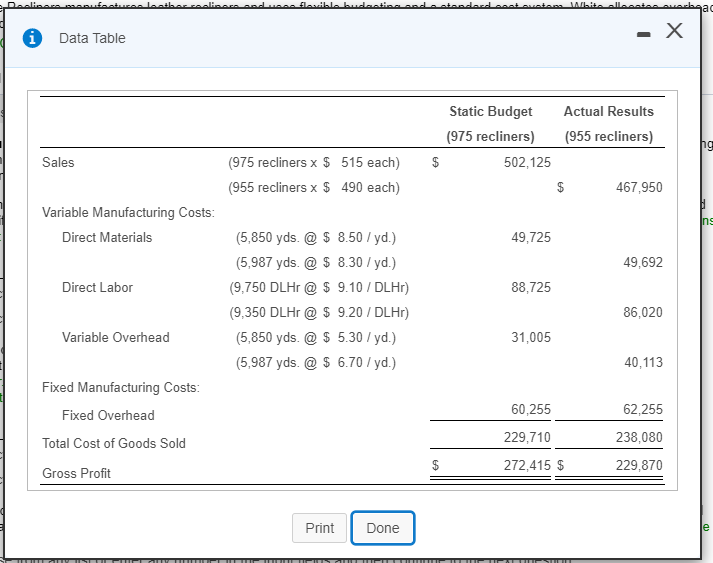713x563 pixels.
Task: Click total COGS actual value 238,080
Action: tap(639, 437)
